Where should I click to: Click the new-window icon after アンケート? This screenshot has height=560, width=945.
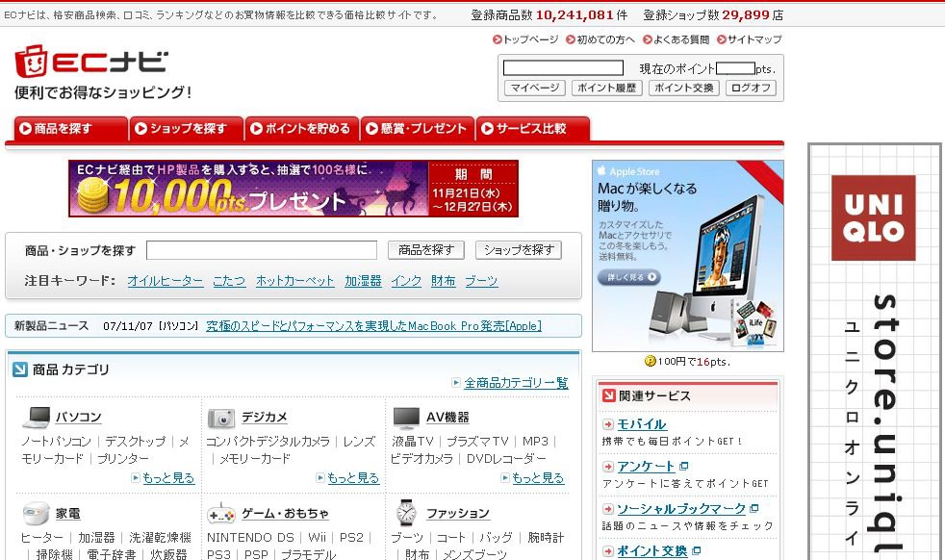point(683,466)
